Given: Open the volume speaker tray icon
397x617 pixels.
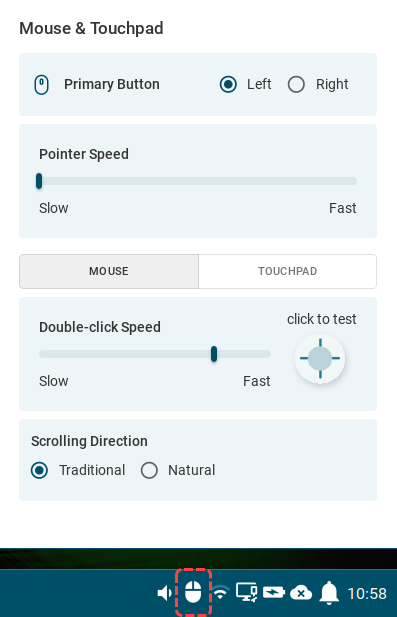Looking at the screenshot, I should 165,593.
